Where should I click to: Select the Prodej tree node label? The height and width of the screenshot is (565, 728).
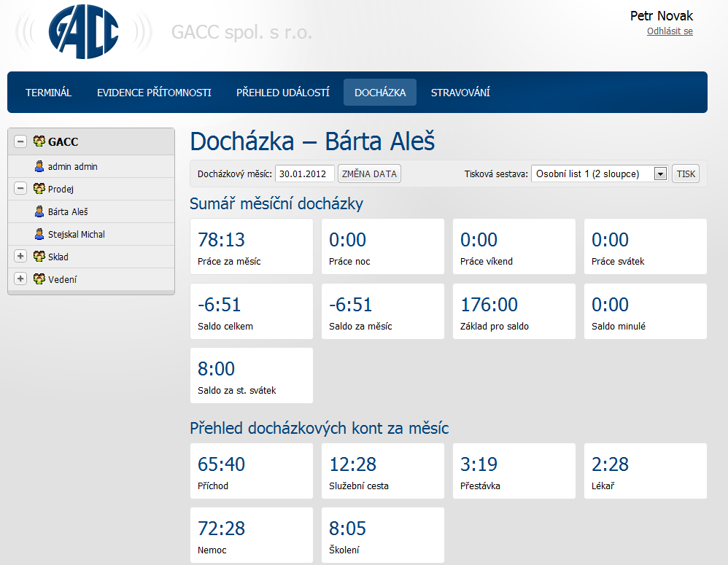pos(61,190)
